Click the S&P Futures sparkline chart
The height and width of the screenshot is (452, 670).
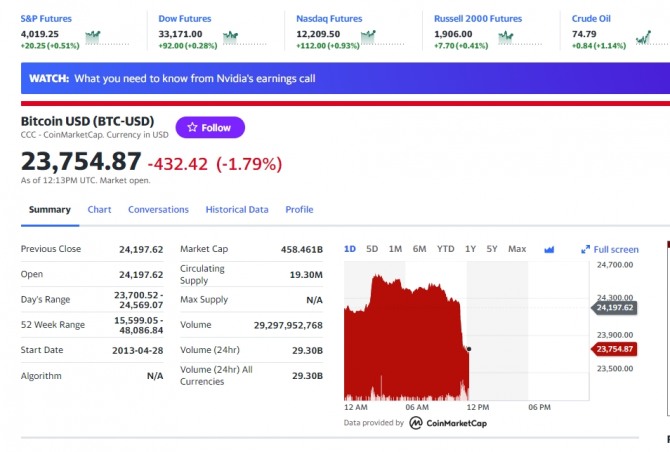pyautogui.click(x=107, y=38)
